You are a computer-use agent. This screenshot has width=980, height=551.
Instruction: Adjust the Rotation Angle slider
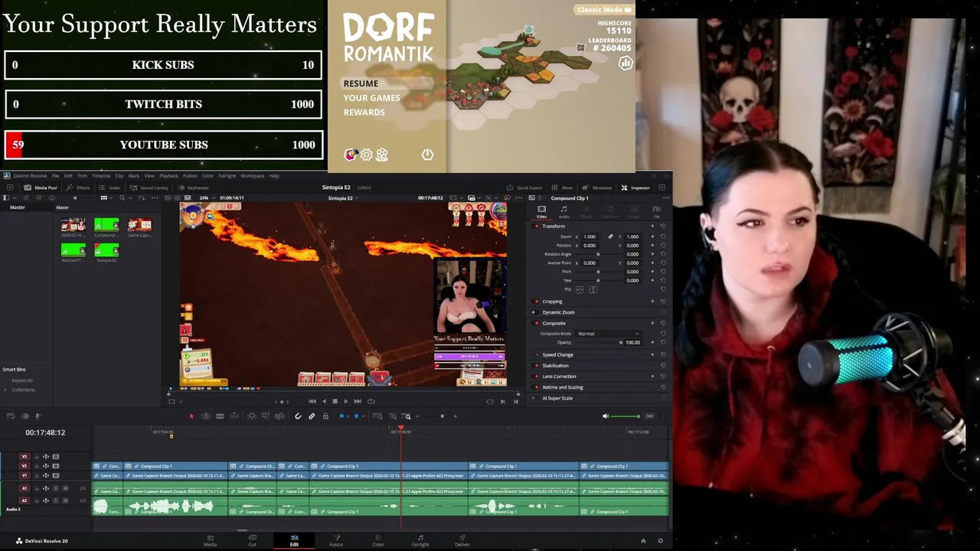(598, 254)
